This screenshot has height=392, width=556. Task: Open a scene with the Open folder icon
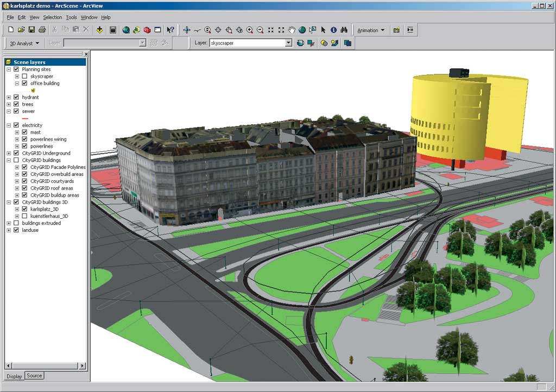pos(21,30)
